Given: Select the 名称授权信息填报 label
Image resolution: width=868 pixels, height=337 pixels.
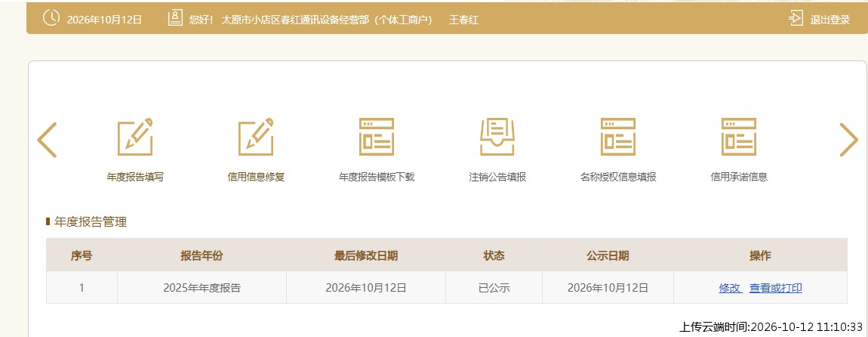Looking at the screenshot, I should tap(617, 178).
